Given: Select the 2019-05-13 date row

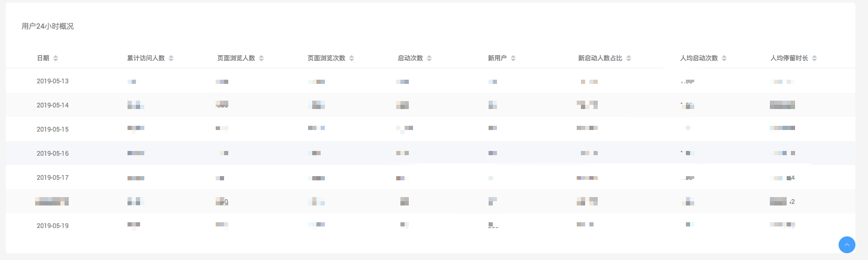Looking at the screenshot, I should 52,81.
